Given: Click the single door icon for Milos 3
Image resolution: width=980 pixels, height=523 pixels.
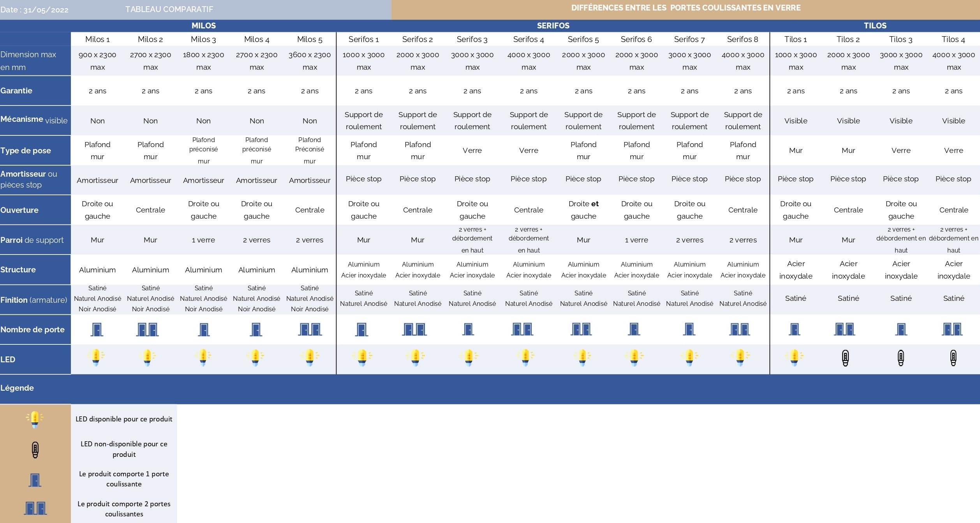Looking at the screenshot, I should [204, 330].
